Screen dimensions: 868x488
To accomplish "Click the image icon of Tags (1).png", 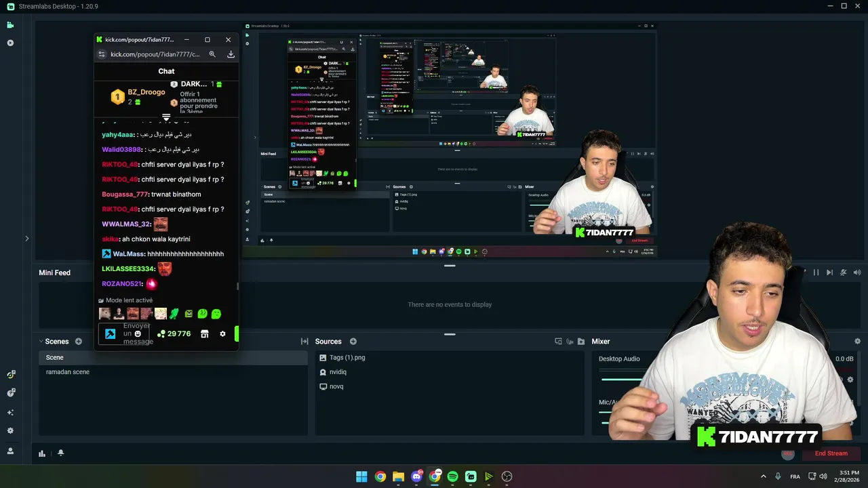I will [x=323, y=357].
